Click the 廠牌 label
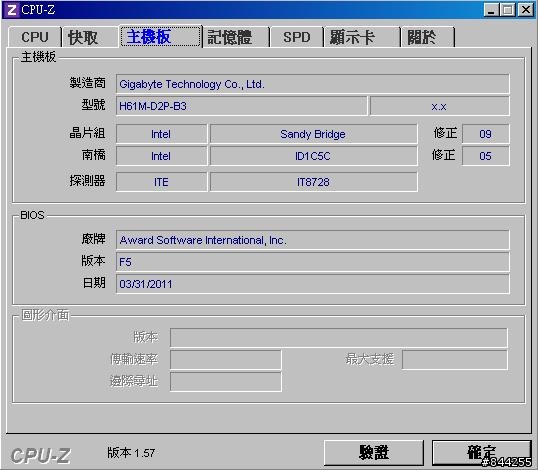This screenshot has width=538, height=470. (x=93, y=239)
